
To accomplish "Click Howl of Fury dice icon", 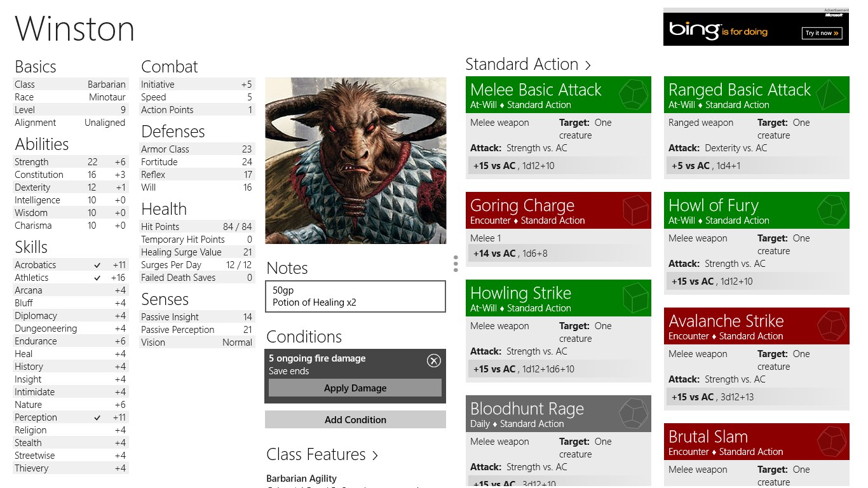I will point(832,210).
